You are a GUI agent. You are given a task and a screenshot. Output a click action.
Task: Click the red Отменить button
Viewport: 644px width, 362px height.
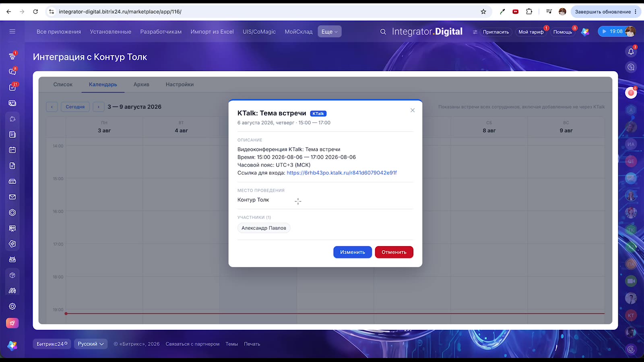(x=394, y=252)
